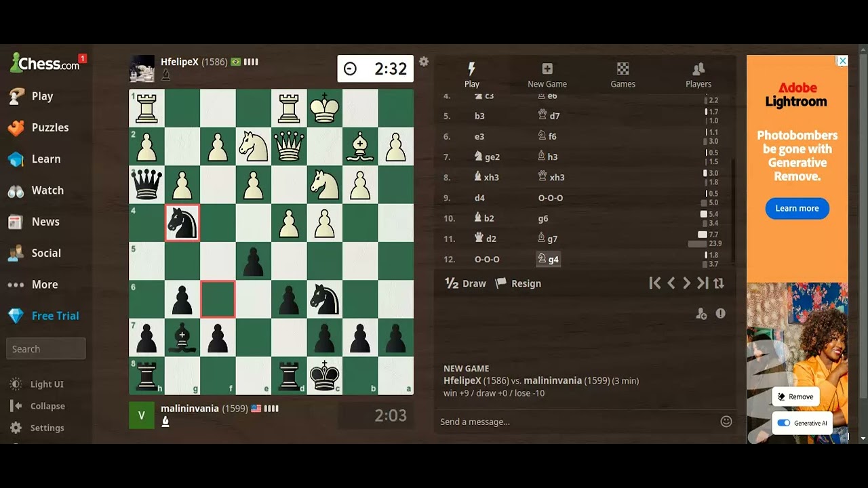Jump to first move

(655, 283)
